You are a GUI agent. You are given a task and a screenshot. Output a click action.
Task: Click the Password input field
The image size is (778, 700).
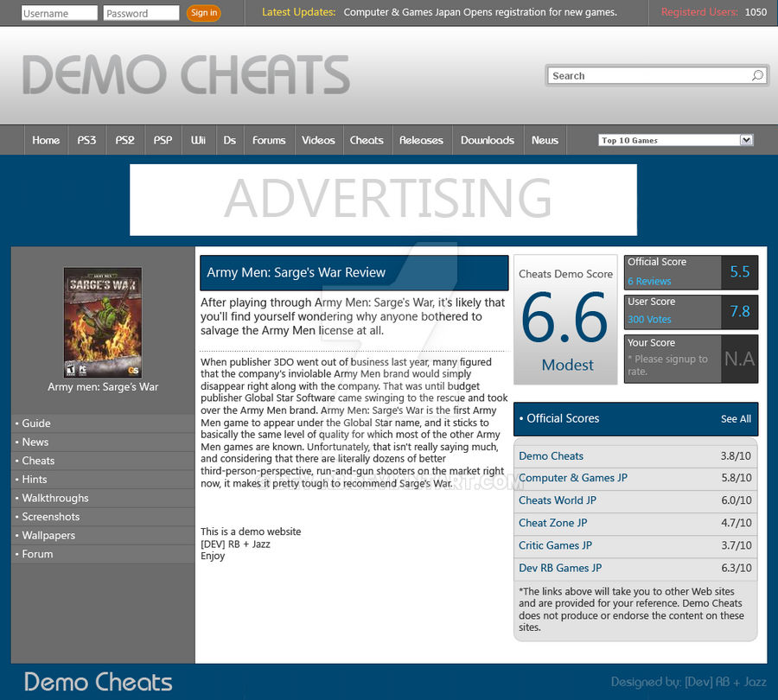pos(141,13)
